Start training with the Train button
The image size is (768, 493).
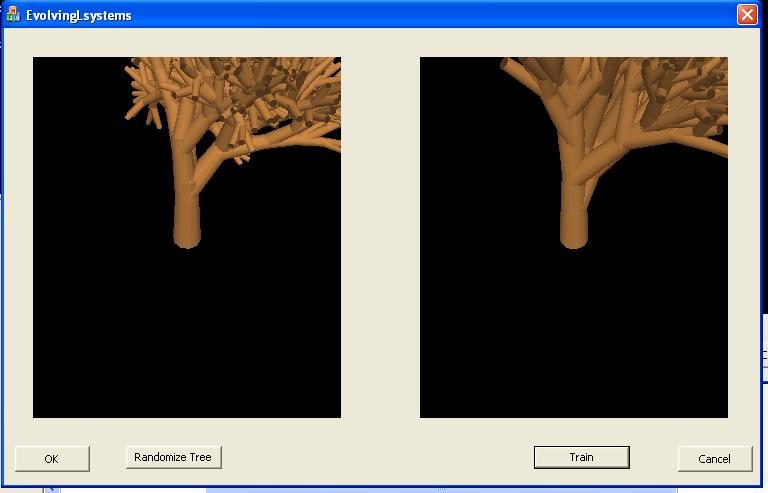(581, 457)
